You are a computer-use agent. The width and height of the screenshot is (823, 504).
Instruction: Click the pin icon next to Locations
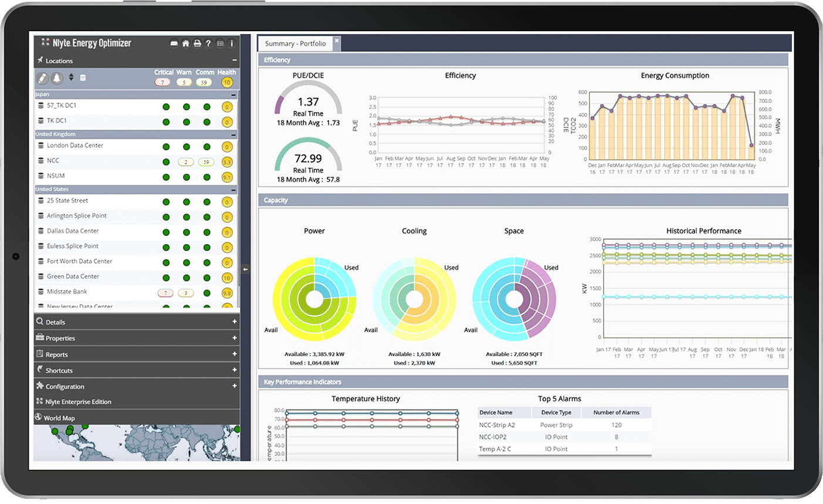[x=41, y=60]
